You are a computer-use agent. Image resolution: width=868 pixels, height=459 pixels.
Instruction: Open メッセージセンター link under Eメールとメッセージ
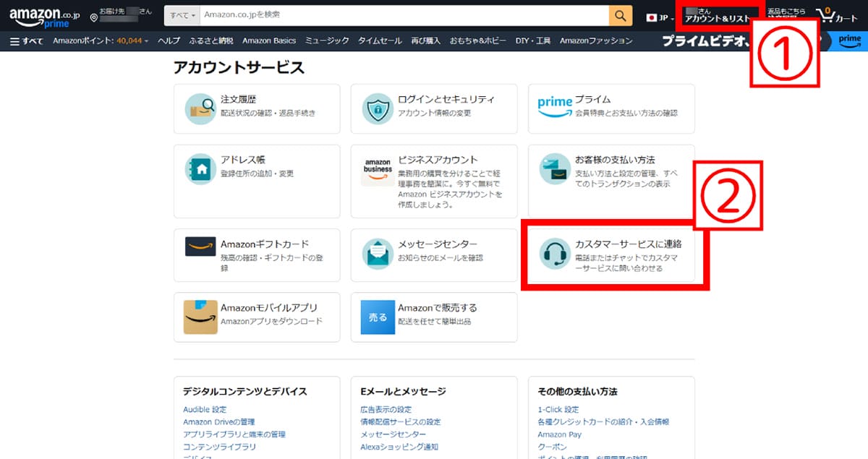(393, 434)
